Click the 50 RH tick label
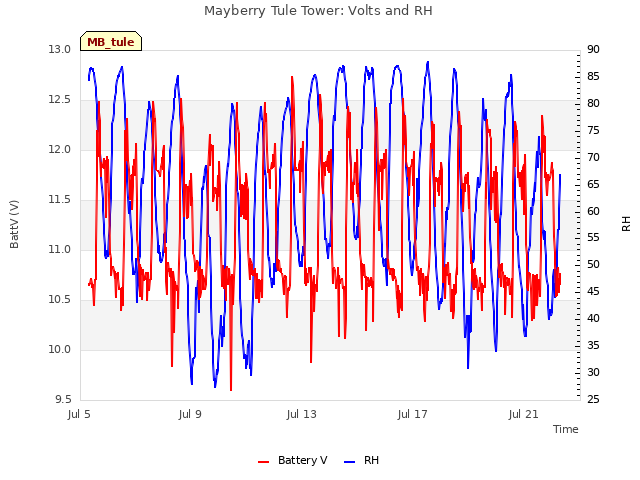The height and width of the screenshot is (480, 640). click(593, 264)
